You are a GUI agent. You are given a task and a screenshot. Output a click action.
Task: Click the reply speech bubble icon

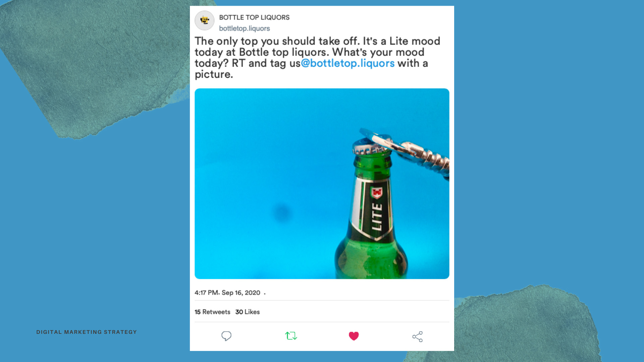pos(226,336)
